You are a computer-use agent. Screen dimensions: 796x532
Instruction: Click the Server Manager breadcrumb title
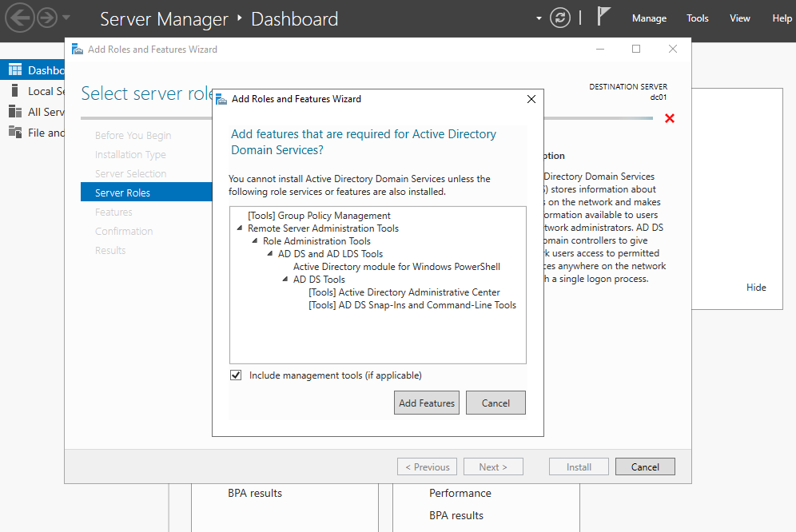[164, 19]
